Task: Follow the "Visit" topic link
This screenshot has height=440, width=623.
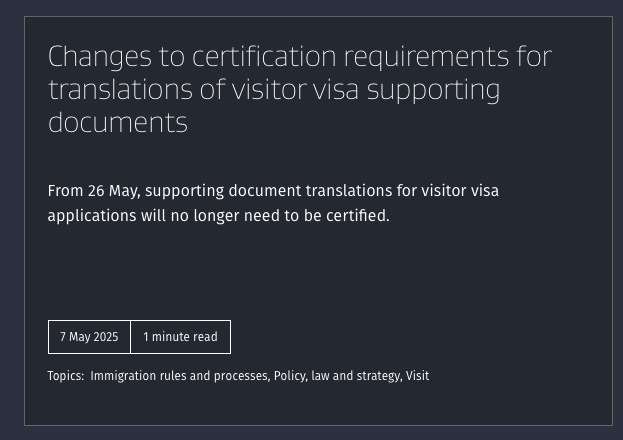Action: (417, 376)
